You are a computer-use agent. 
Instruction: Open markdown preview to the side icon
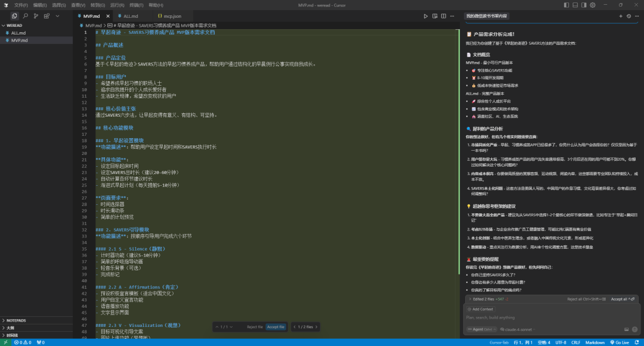pos(435,16)
